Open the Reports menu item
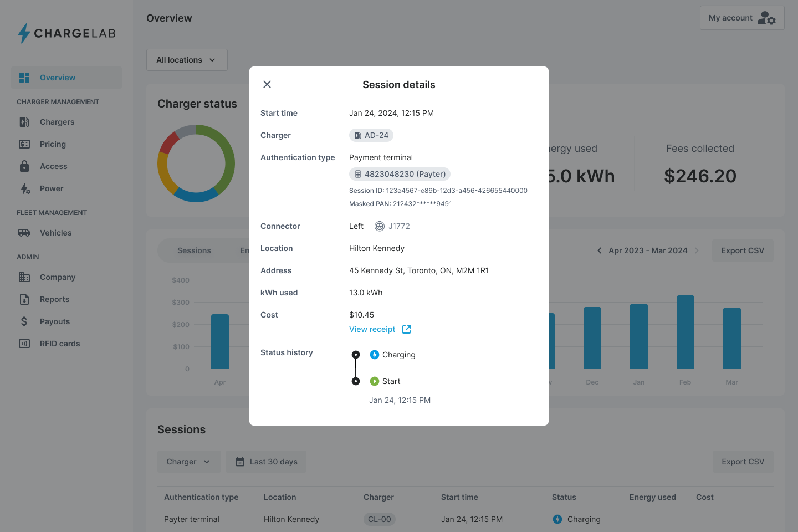Viewport: 798px width, 532px height. [x=66, y=299]
